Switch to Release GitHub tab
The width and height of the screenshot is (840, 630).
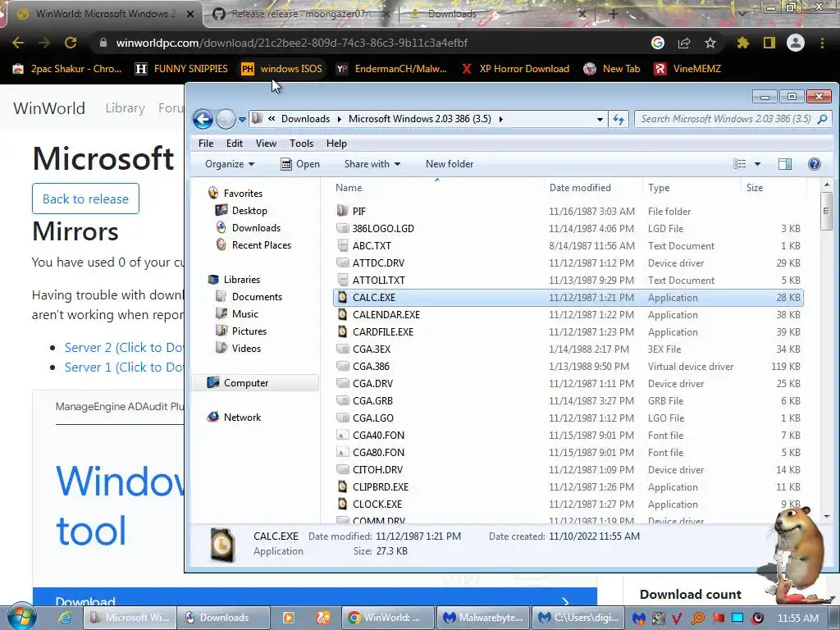coord(300,14)
